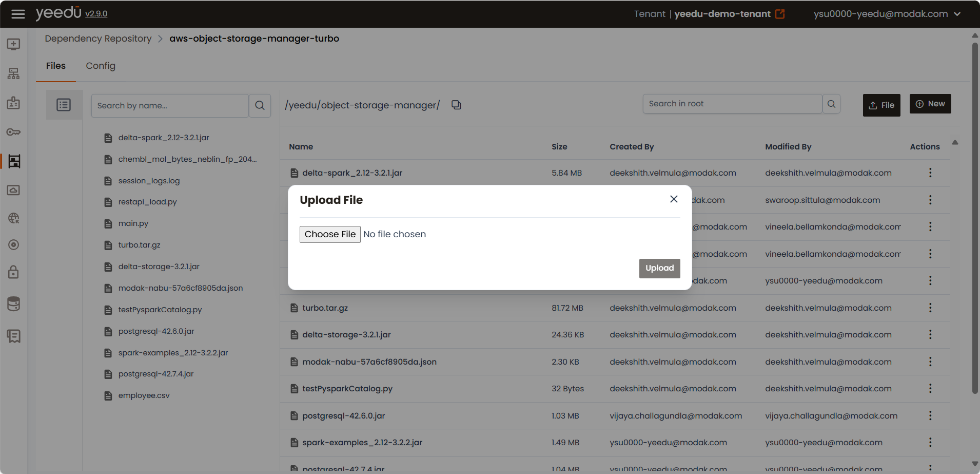Select main.py in file tree
This screenshot has height=474, width=980.
[x=133, y=223]
